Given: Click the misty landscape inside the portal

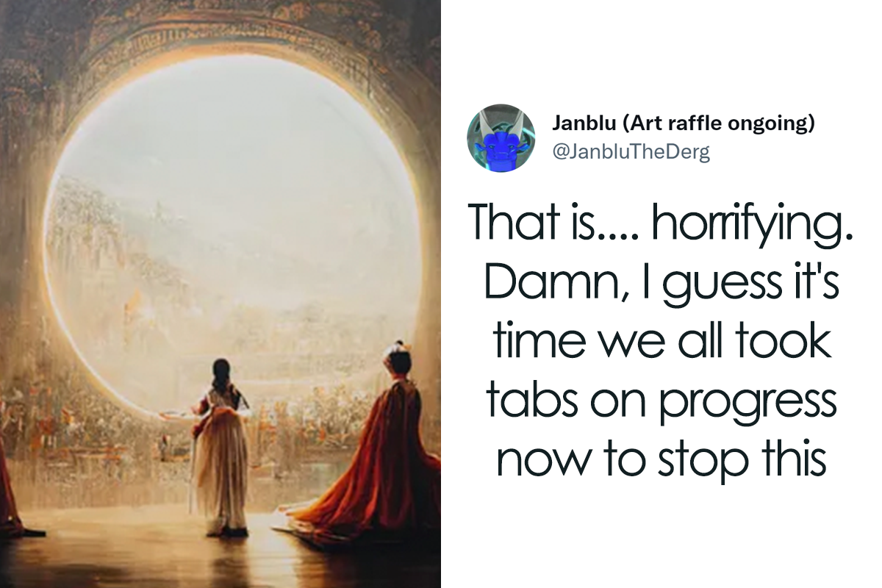Looking at the screenshot, I should (x=220, y=243).
